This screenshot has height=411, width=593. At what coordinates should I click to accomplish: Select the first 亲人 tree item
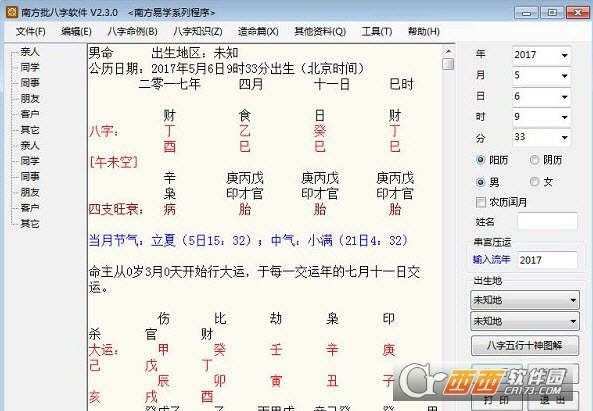pos(30,52)
